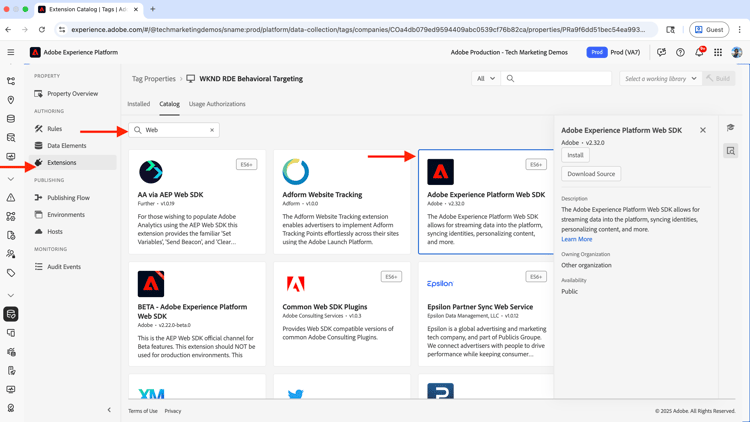
Task: Expand the lower chevron in left rail
Action: (11, 295)
